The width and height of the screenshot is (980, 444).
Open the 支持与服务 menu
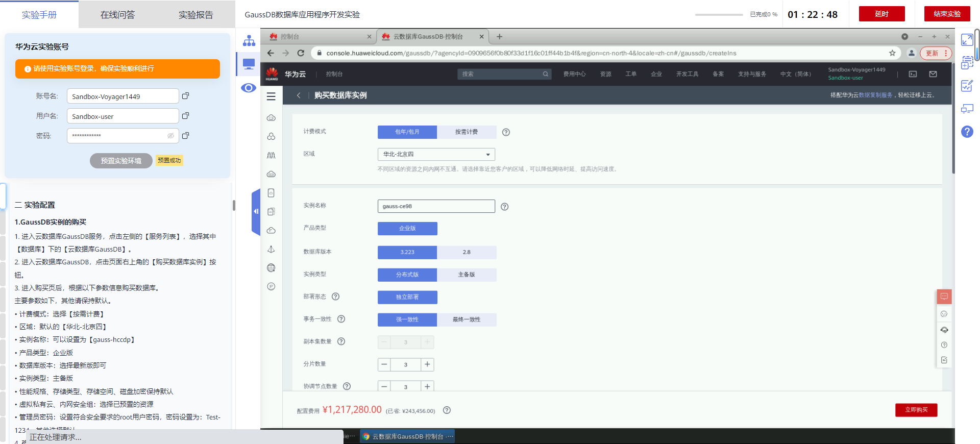[752, 74]
